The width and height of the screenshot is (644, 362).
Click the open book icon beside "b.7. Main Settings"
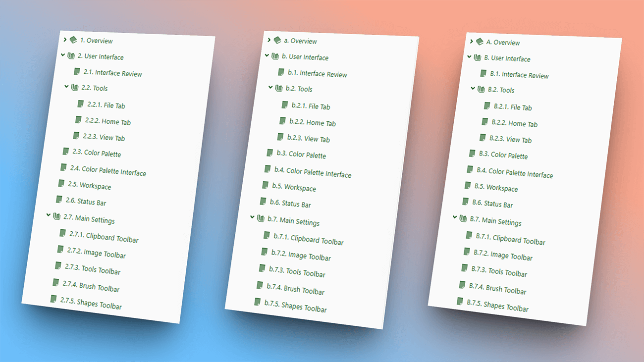tap(261, 218)
